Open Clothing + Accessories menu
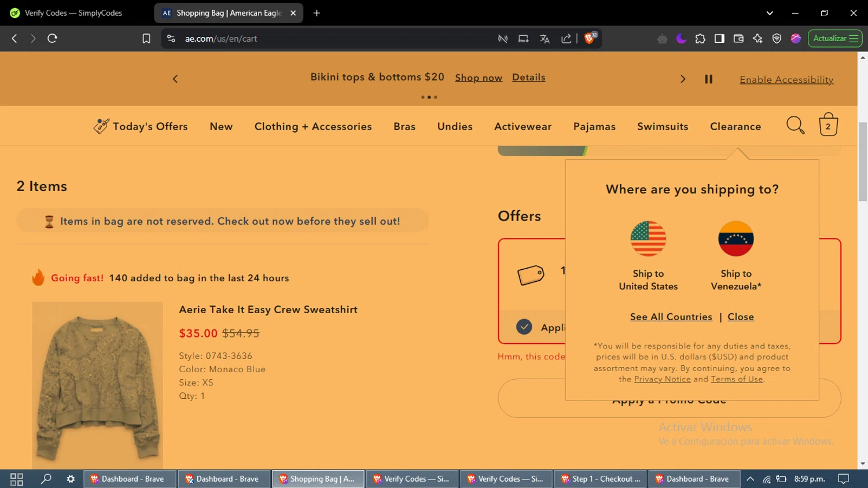This screenshot has width=868, height=488. tap(313, 126)
